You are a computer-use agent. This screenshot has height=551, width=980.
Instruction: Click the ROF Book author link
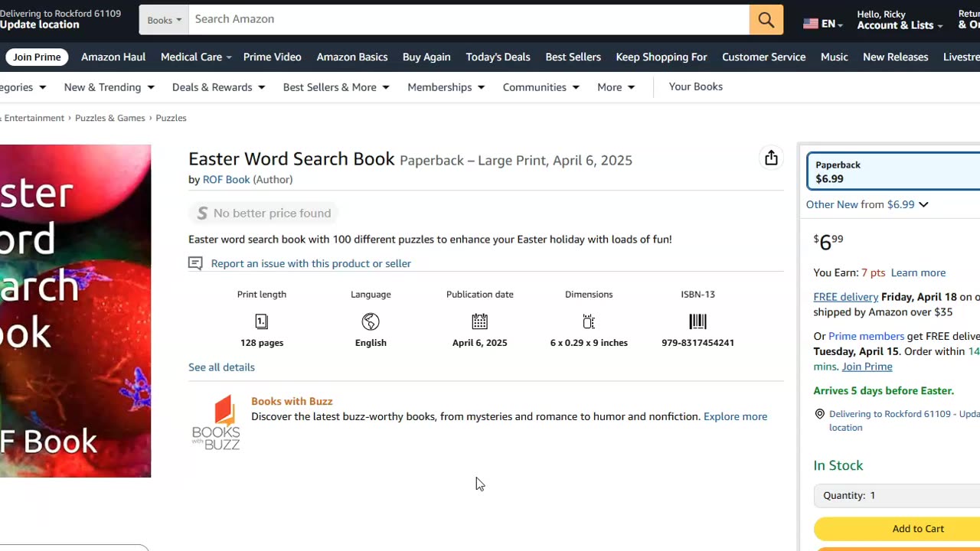226,180
